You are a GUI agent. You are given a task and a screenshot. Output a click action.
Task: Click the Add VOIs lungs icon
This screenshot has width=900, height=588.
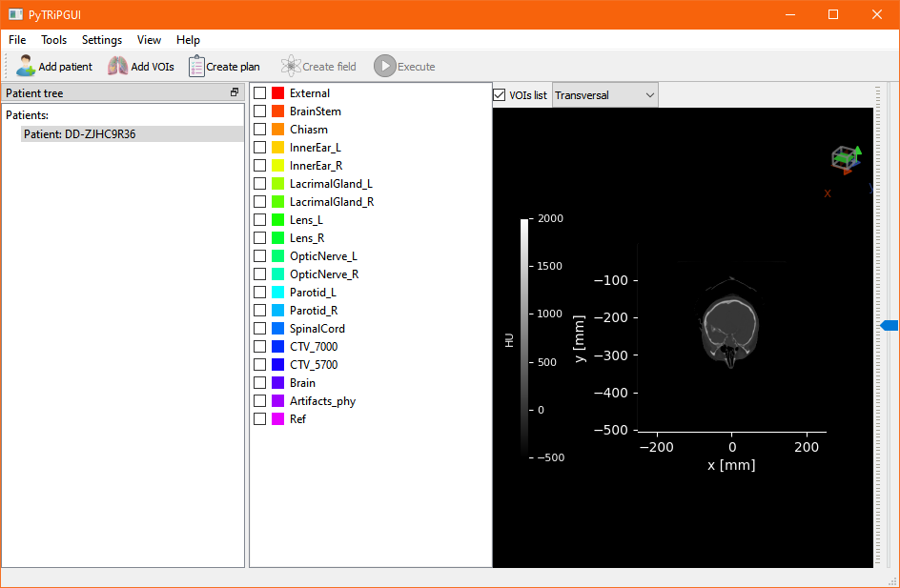[x=117, y=66]
